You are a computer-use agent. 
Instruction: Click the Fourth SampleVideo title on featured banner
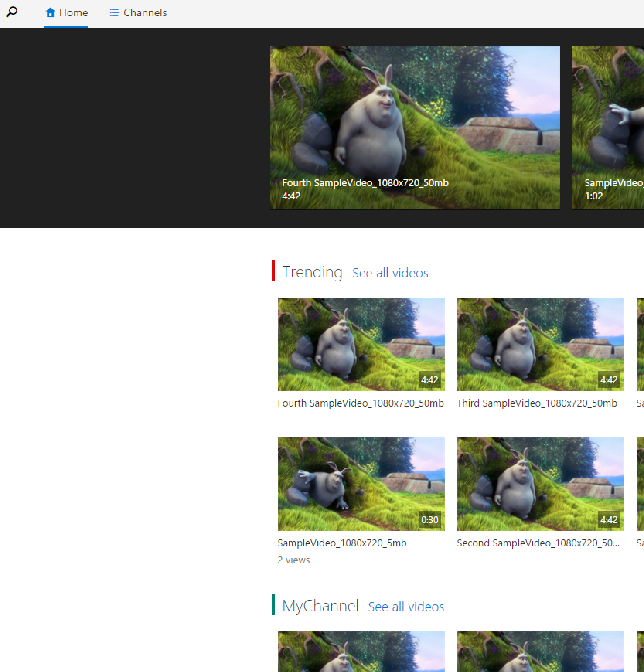click(365, 183)
